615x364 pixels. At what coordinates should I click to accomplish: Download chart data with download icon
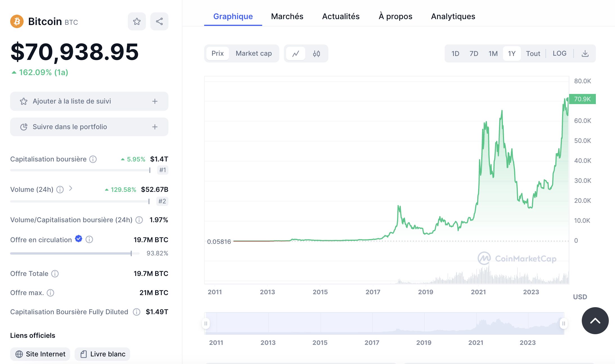click(x=585, y=53)
